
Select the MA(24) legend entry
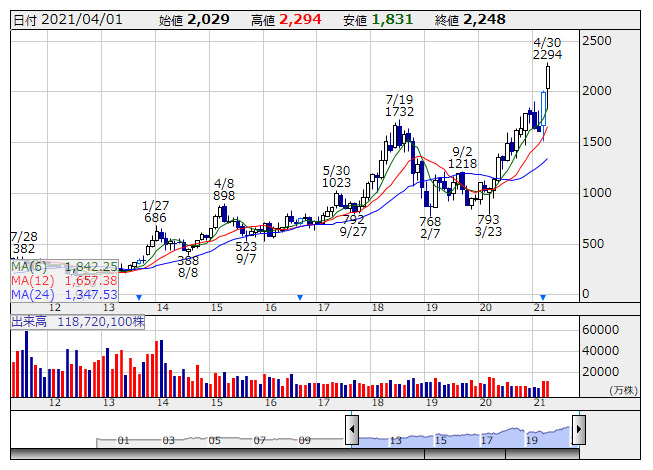point(64,295)
